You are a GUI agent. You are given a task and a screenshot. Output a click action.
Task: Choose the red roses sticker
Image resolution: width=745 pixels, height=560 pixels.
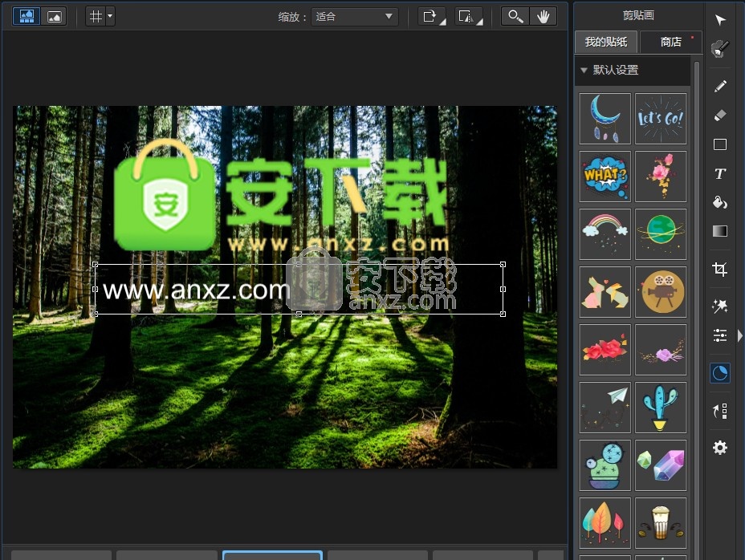point(605,350)
